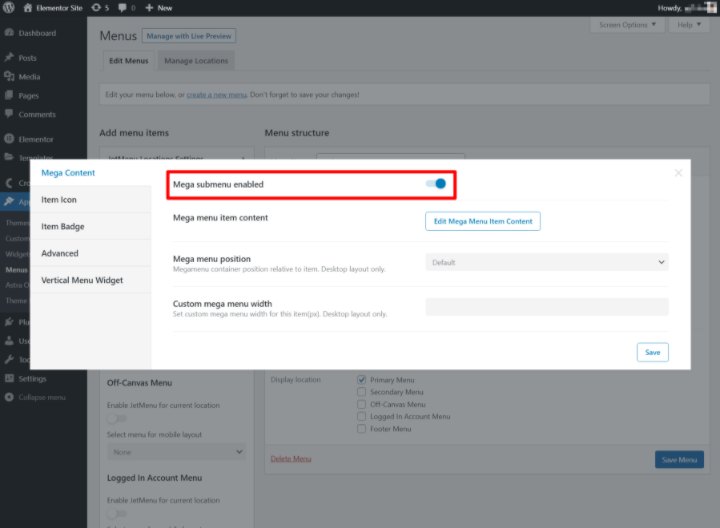Image resolution: width=720 pixels, height=528 pixels.
Task: Open Select menu for mobile layout dropdown
Action: point(176,452)
